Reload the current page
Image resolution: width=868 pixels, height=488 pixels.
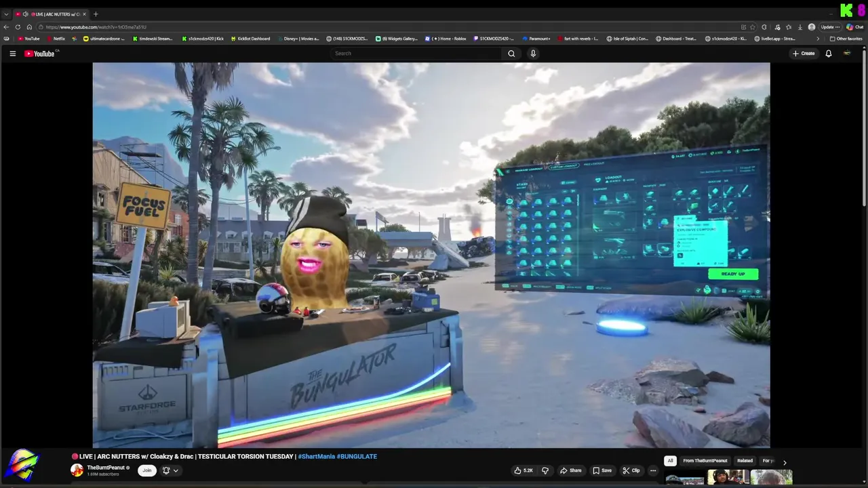(18, 27)
